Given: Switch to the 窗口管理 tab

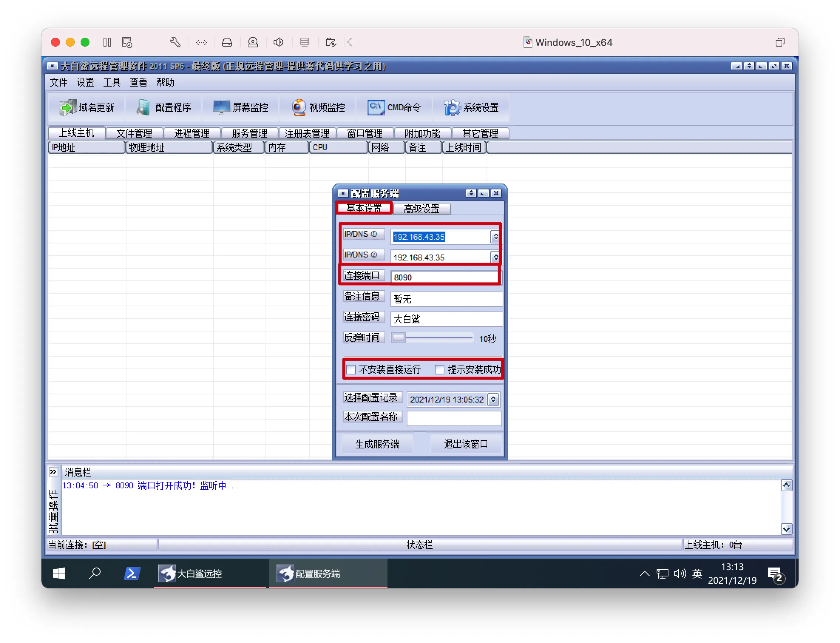Looking at the screenshot, I should pos(365,133).
